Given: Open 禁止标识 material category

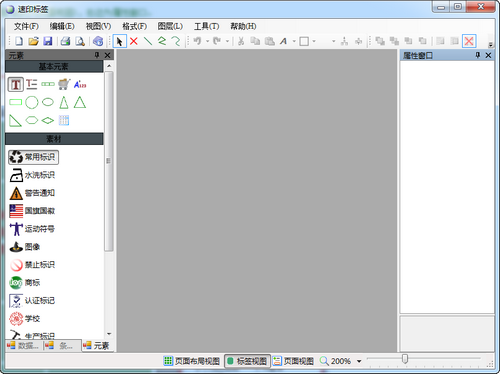Looking at the screenshot, I should click(32, 265).
